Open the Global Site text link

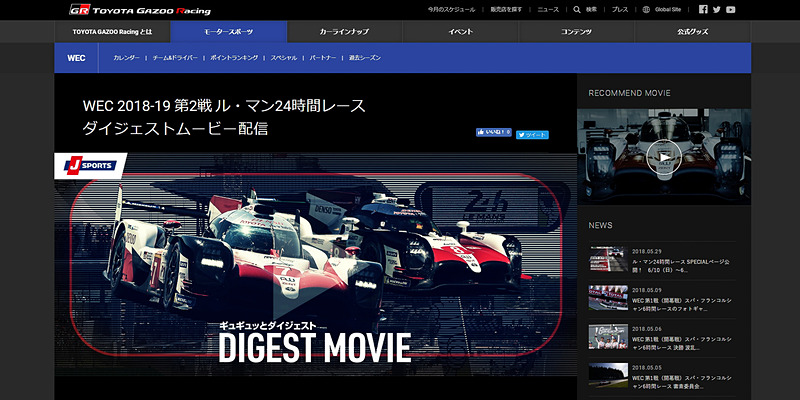pos(668,10)
